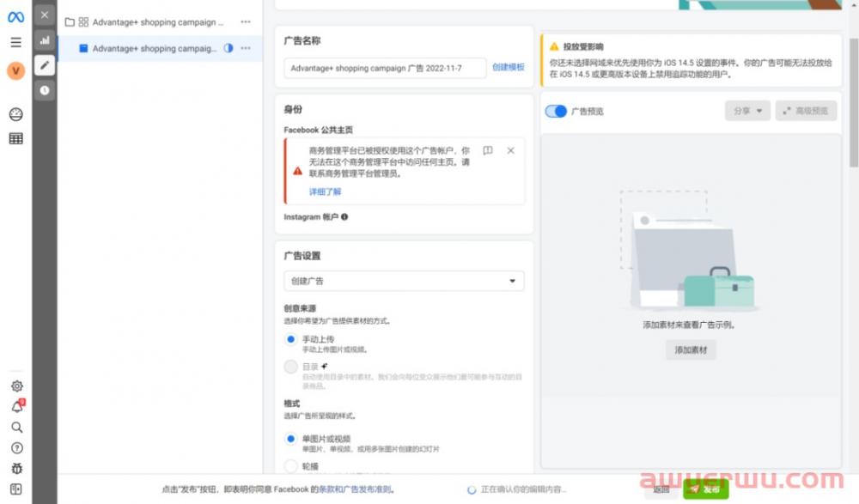Click the 目录 sparkle icon

click(325, 366)
